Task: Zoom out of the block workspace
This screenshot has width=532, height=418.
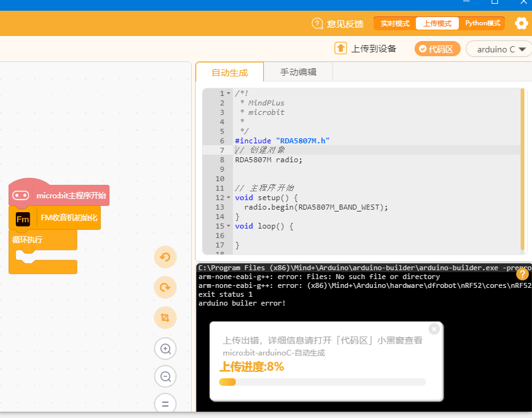Action: coord(165,376)
